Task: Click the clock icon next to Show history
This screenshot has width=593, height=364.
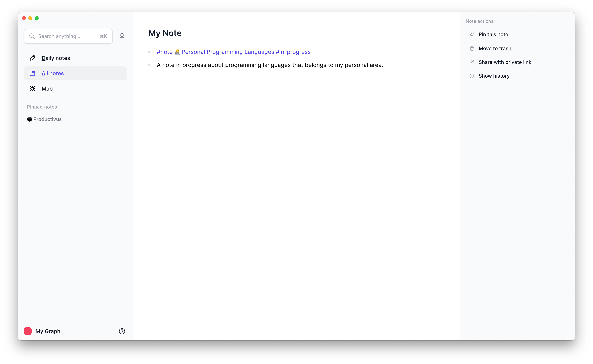Action: point(472,76)
